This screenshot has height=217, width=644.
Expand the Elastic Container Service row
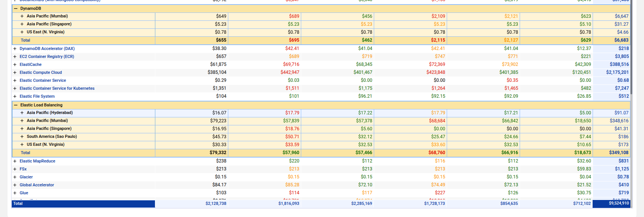[x=15, y=80]
